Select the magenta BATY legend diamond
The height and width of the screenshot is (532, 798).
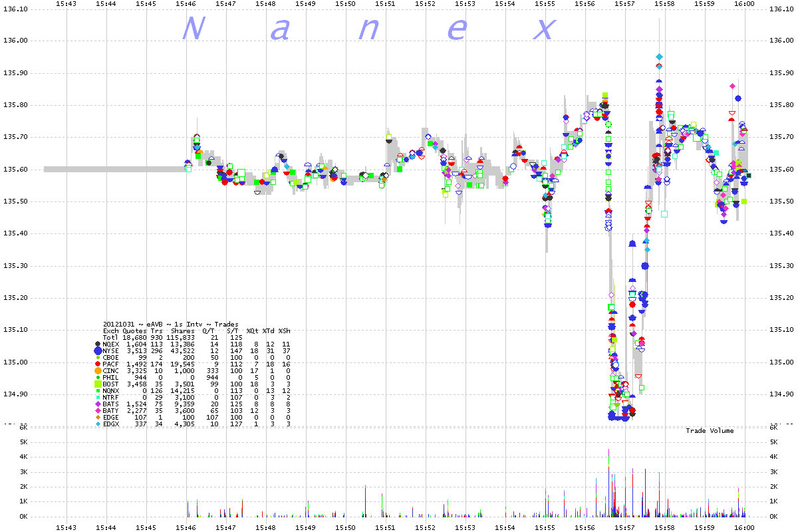(x=98, y=410)
